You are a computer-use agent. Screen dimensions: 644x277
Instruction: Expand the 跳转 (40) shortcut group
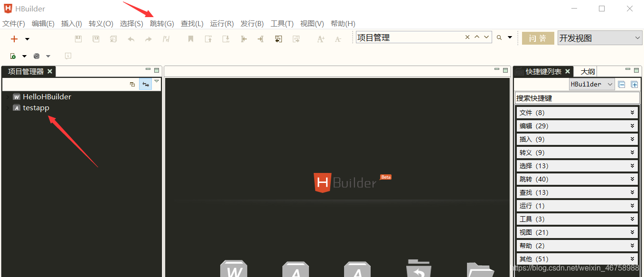tap(577, 179)
